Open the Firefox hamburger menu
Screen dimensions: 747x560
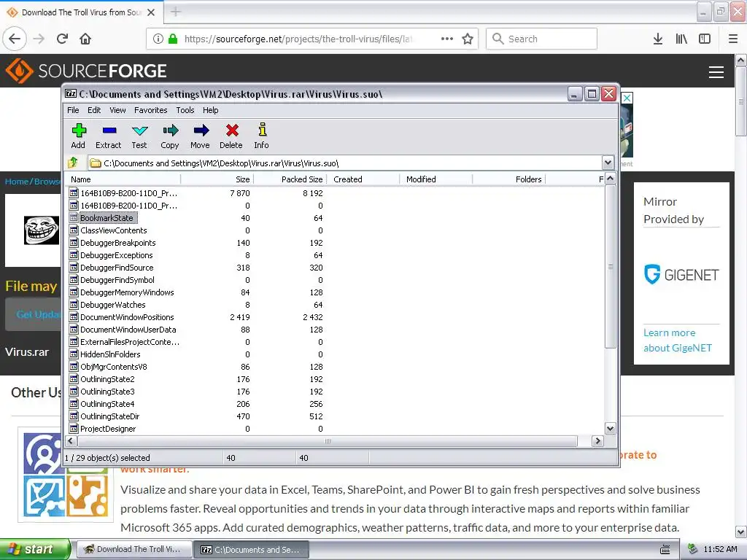coord(733,39)
